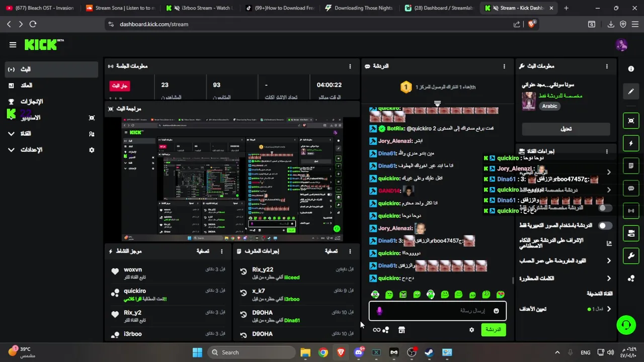Switch to the Stream Sona browser tab

point(121,8)
